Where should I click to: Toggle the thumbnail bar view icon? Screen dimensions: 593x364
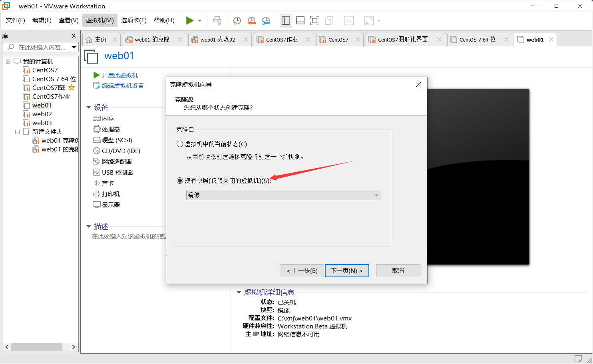[300, 20]
